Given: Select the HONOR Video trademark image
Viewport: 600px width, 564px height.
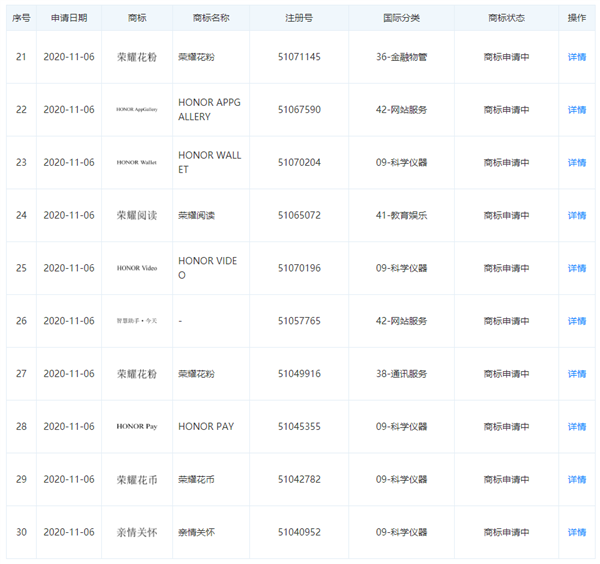Looking at the screenshot, I should click(137, 268).
